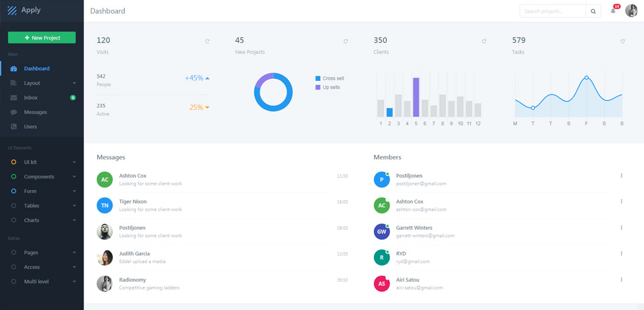Open Garrett Winters member entry

[x=499, y=232]
